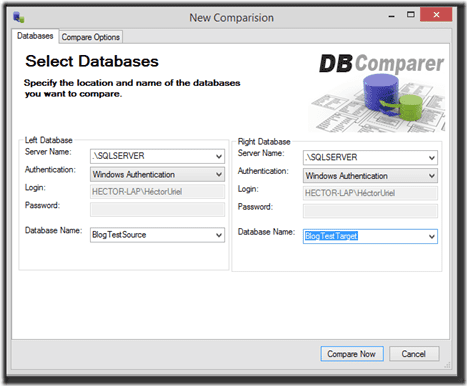Screen dimensions: 467x386
Task: Click the right database Password field
Action: pos(370,211)
